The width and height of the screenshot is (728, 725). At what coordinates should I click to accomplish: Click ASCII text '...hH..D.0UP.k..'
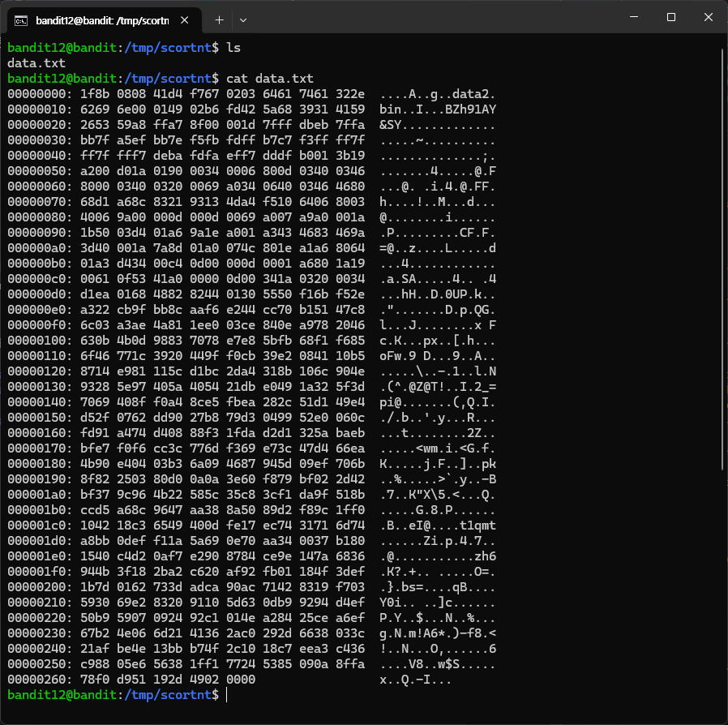[438, 294]
